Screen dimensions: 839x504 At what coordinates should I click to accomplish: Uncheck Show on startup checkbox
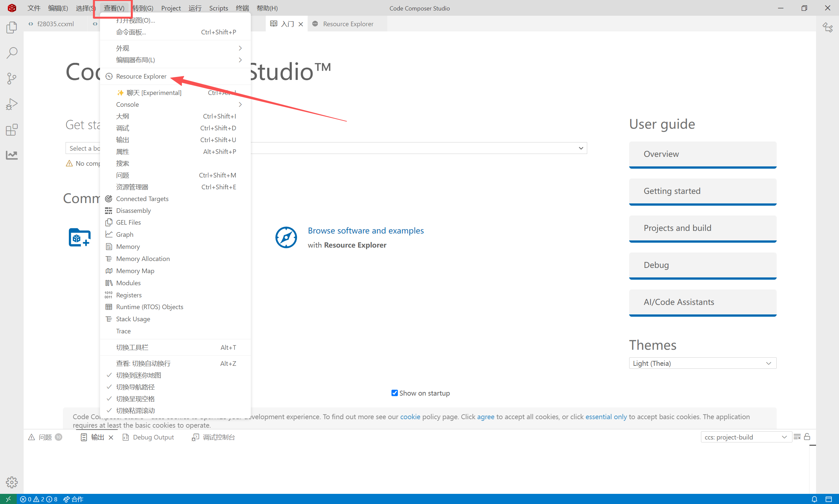coord(394,393)
